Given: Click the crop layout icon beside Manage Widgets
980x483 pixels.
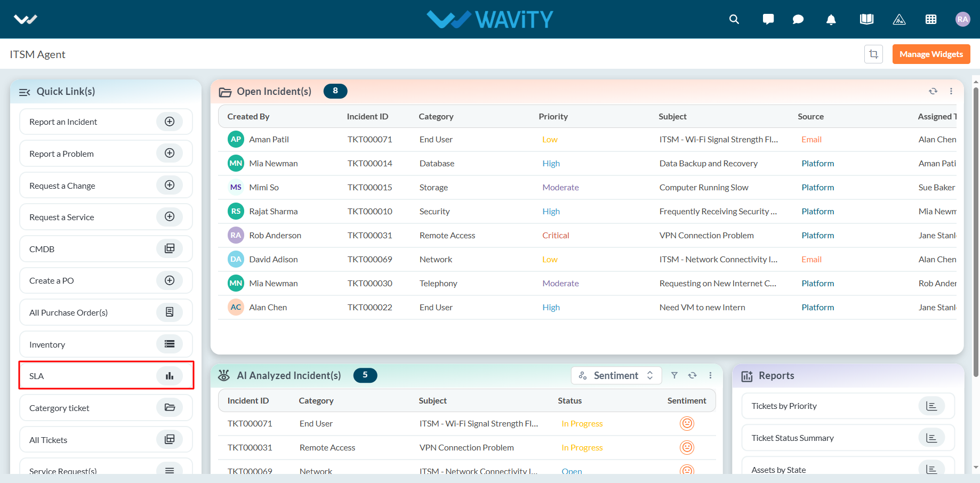Looking at the screenshot, I should tap(873, 54).
